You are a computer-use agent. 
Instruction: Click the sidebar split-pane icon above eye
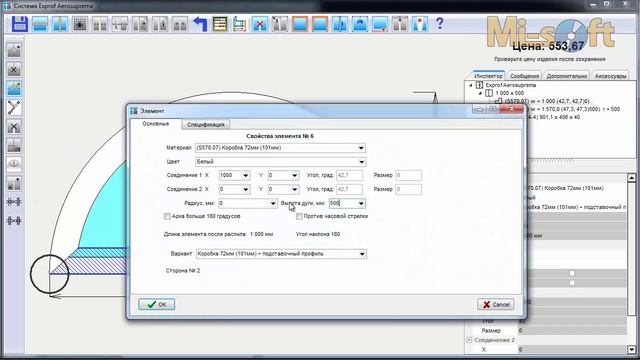click(x=14, y=146)
